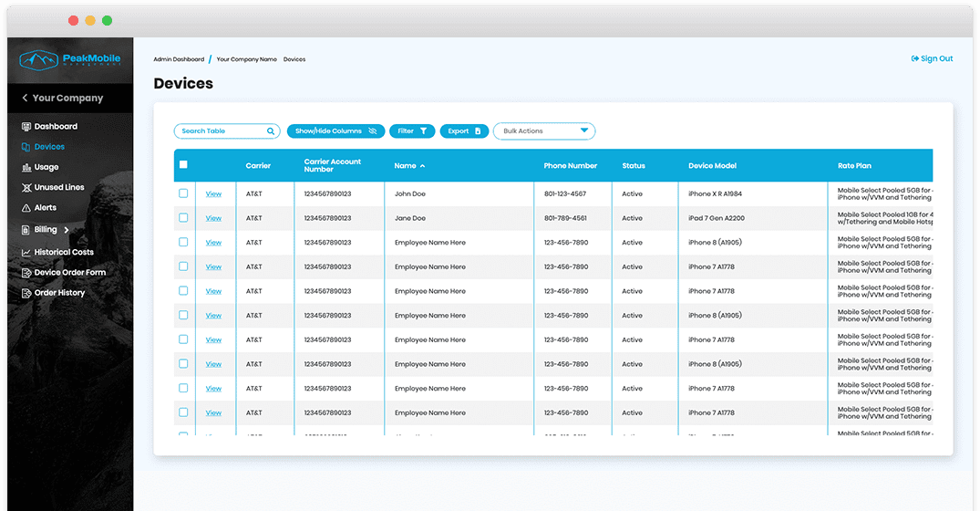Click the Device Model column header
Viewport: 980px width, 511px height.
tap(712, 166)
